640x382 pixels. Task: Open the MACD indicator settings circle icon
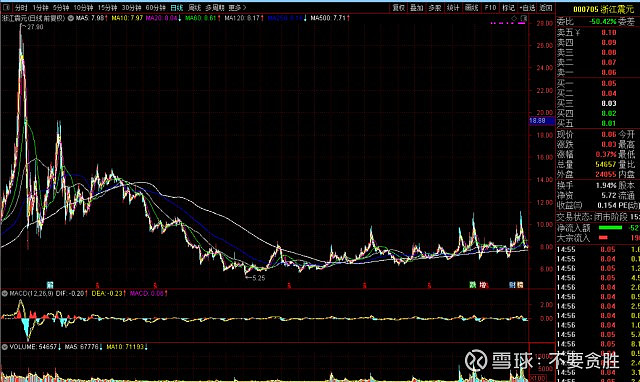(5, 293)
